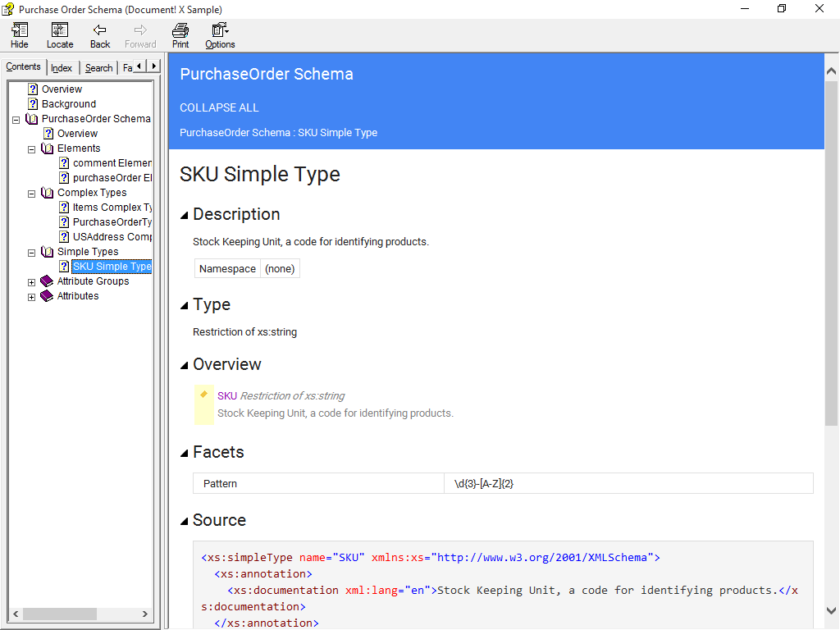This screenshot has width=840, height=630.
Task: Collapse the Source section triangle
Action: coord(185,521)
